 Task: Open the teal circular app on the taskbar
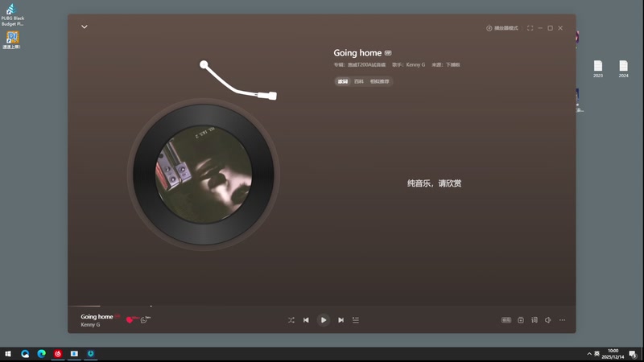click(91, 354)
